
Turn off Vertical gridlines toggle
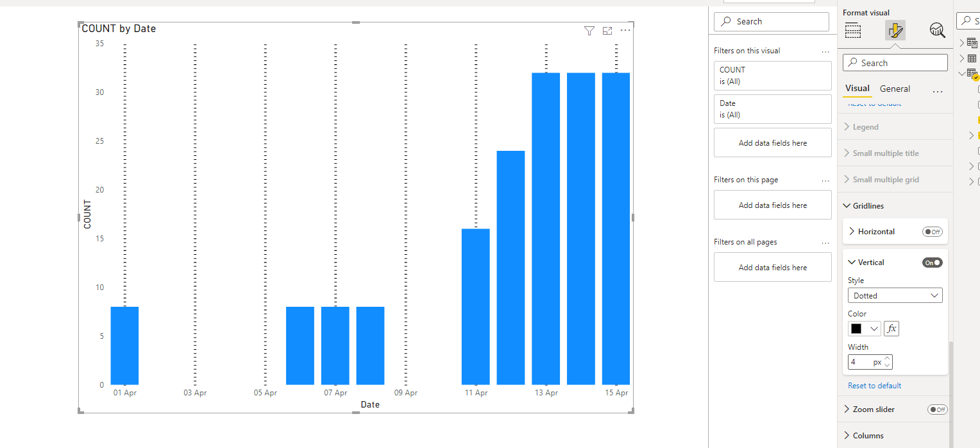[x=933, y=263]
